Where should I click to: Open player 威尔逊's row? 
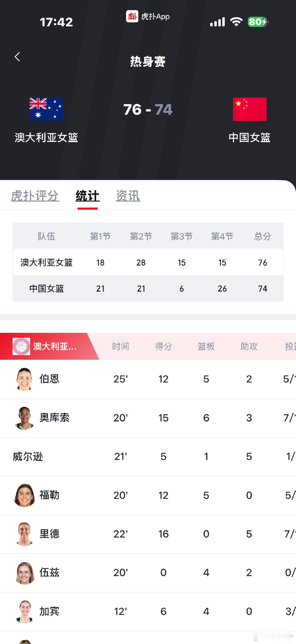tap(148, 457)
